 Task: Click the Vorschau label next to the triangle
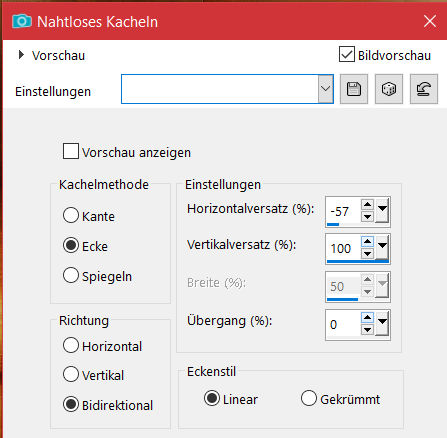[58, 56]
